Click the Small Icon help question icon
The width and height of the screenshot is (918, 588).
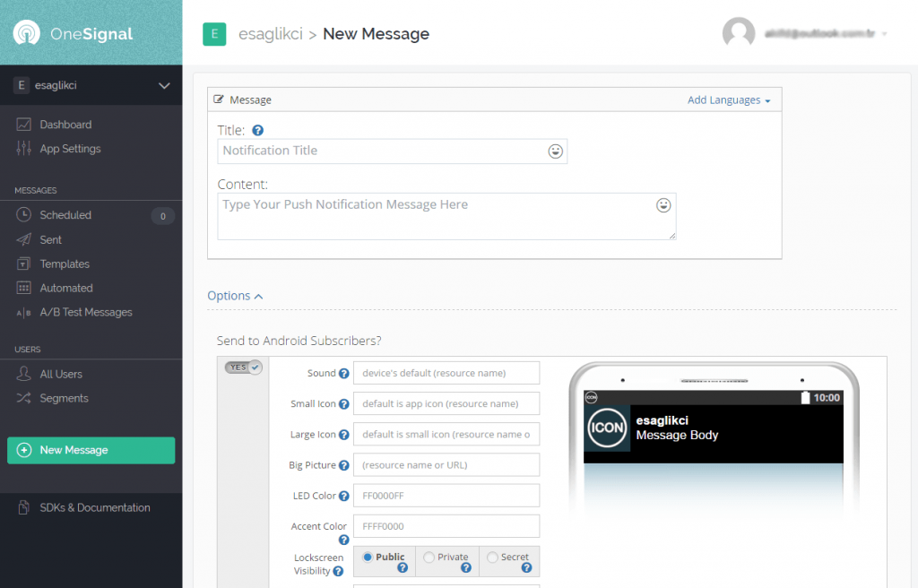pos(343,403)
